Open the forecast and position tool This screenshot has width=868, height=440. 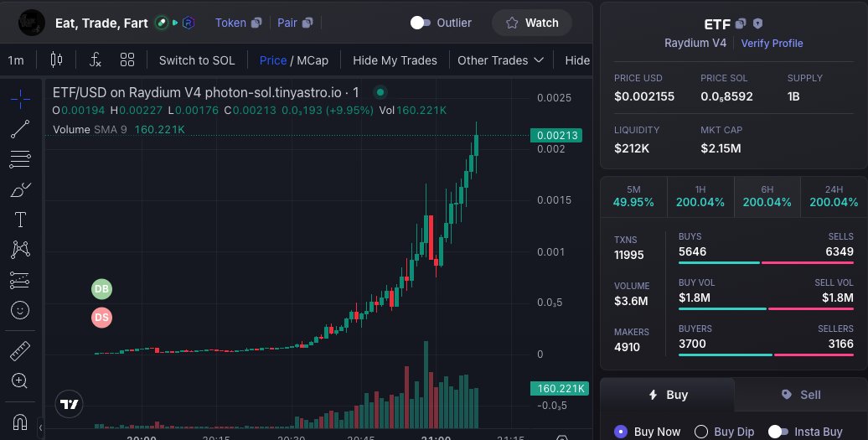20,280
